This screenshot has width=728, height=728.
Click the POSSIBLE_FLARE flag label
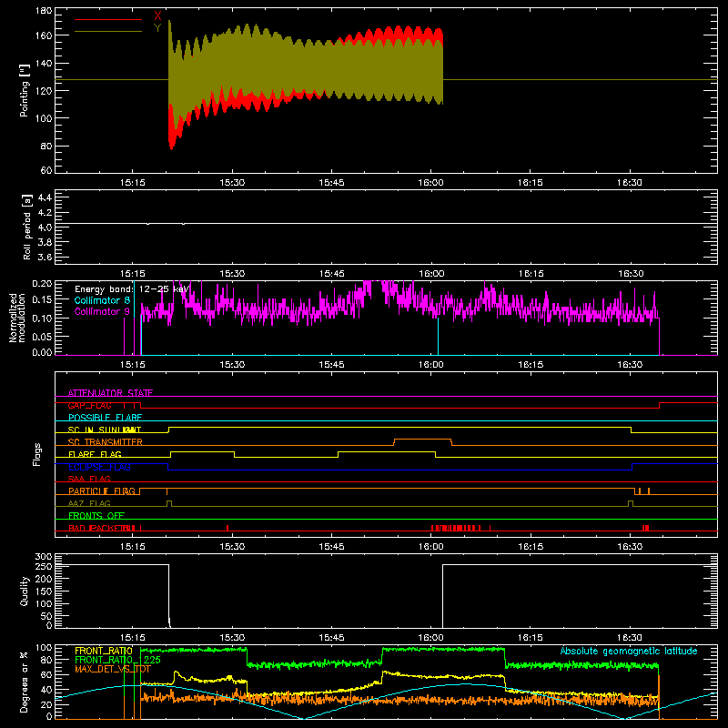[x=105, y=418]
